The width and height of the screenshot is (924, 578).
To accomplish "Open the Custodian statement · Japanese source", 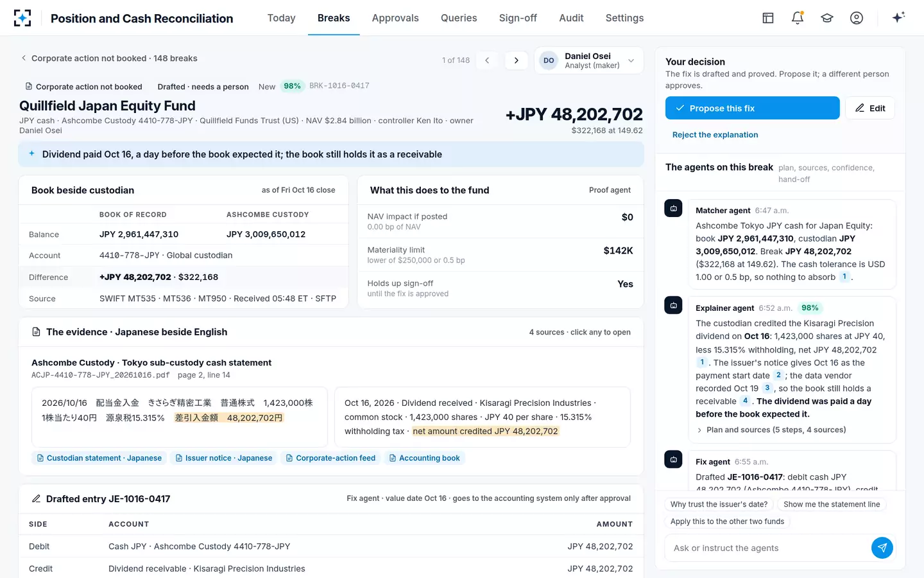I will click(99, 458).
